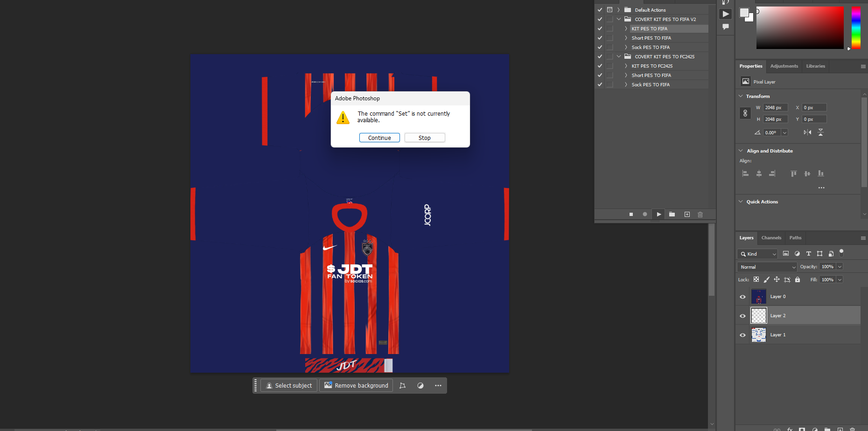
Task: Toggle dialog box for Default Actions
Action: coord(609,10)
